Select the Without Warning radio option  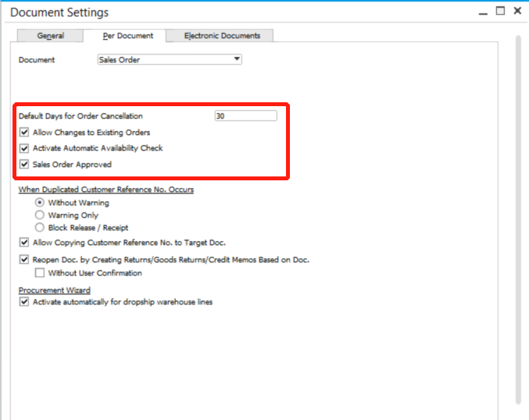tap(40, 203)
